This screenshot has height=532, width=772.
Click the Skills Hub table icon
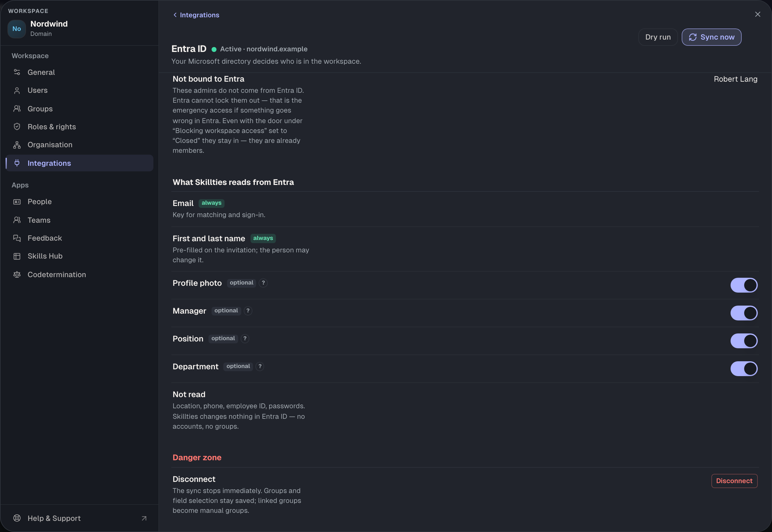(17, 256)
